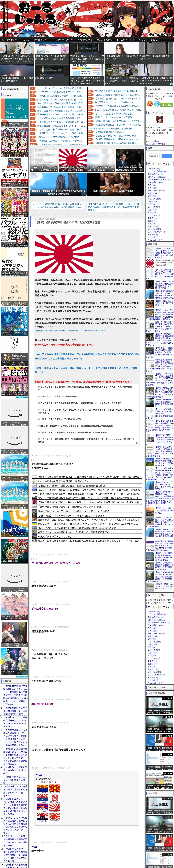The height and width of the screenshot is (868, 174).
Task: Select ヌルポあんてな in the navigation bar
Action: tap(104, 40)
